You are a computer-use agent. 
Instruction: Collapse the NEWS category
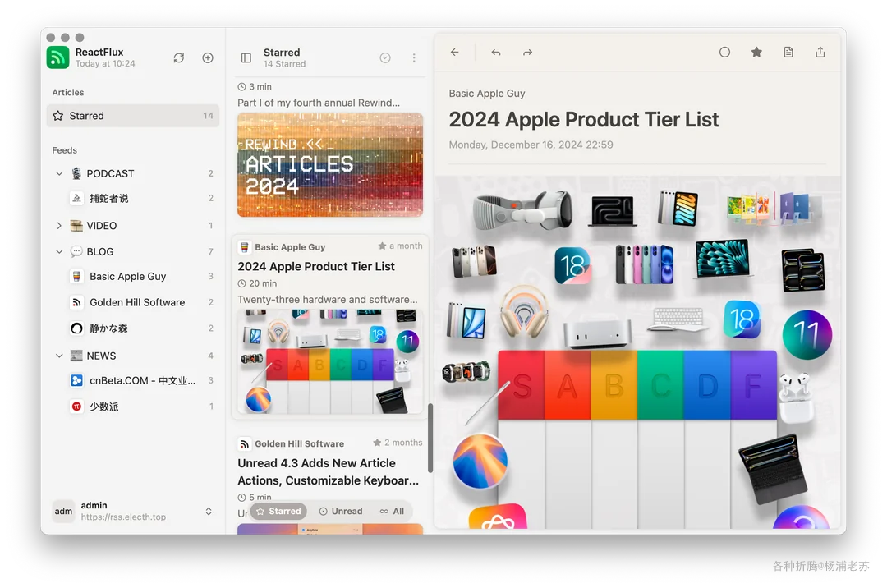(59, 356)
